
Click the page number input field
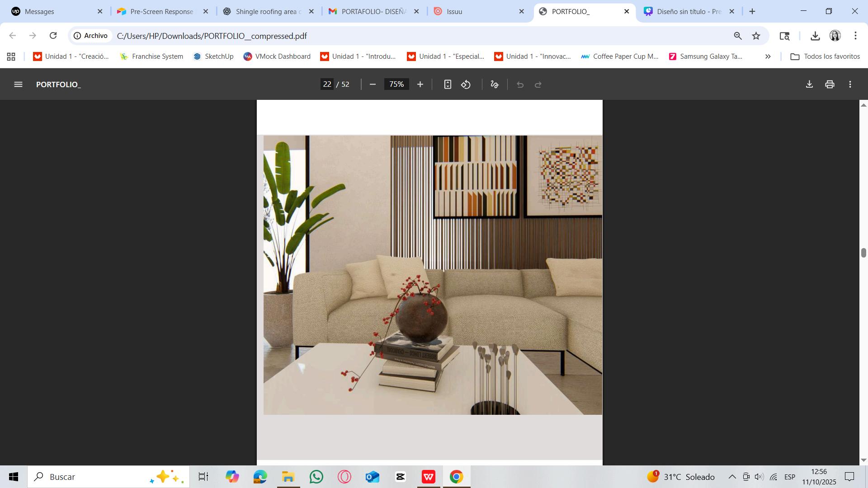327,84
